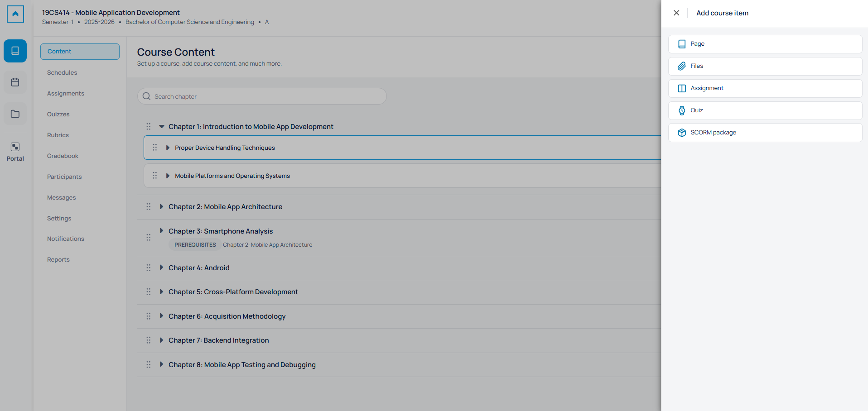
Task: Select the Assignment icon in Add course item panel
Action: click(x=682, y=88)
